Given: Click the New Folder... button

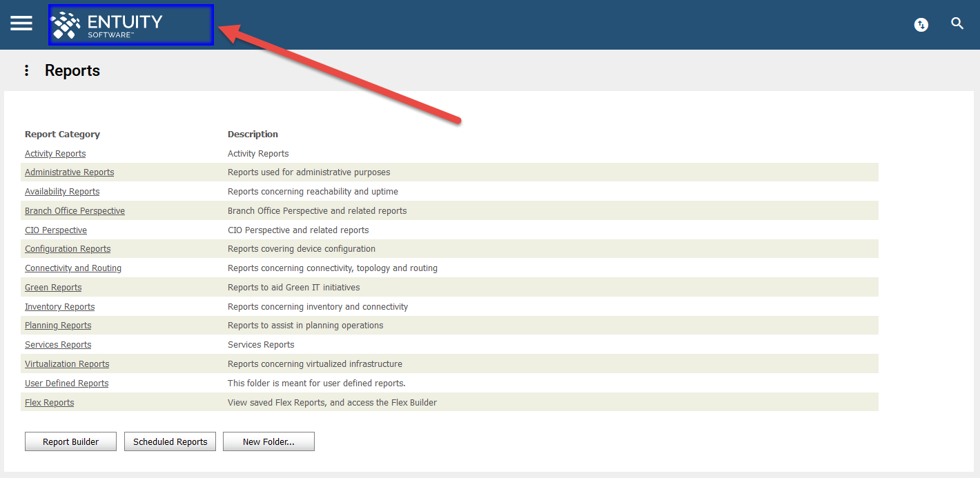Looking at the screenshot, I should [268, 441].
